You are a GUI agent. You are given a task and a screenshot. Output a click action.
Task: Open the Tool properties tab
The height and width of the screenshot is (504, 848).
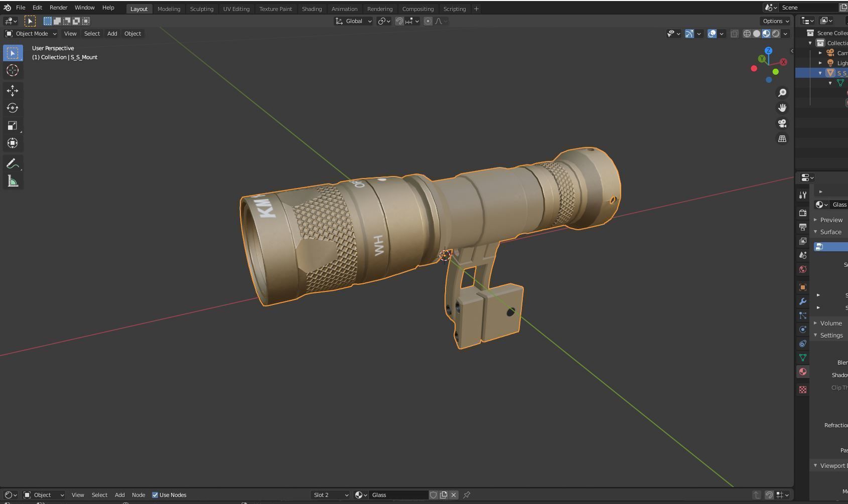[x=803, y=195]
